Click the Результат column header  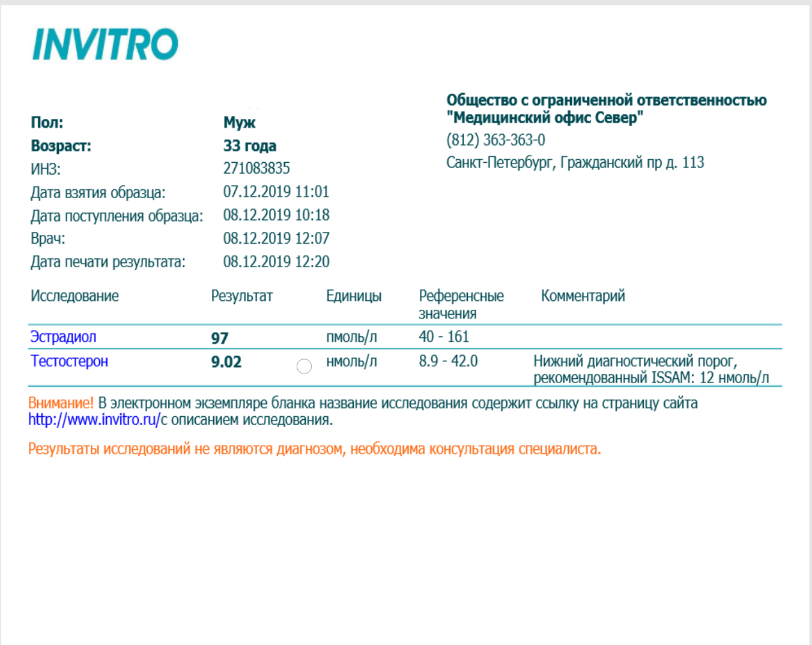[x=241, y=296]
